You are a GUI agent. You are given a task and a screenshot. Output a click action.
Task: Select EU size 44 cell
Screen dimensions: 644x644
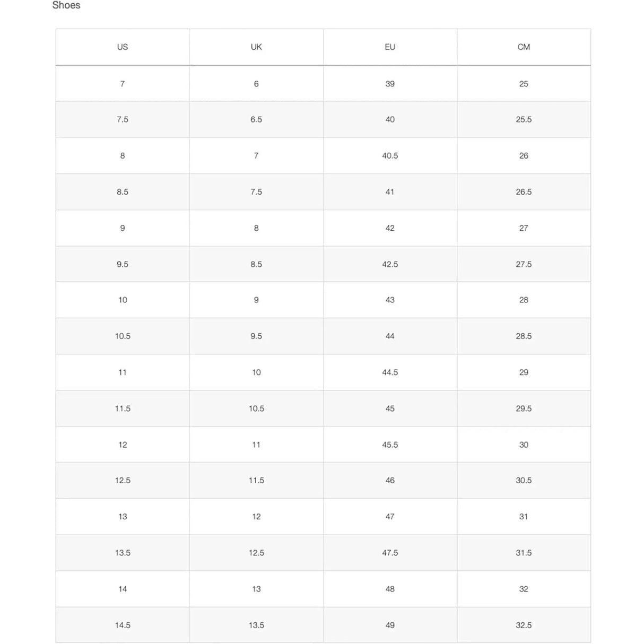(x=390, y=336)
